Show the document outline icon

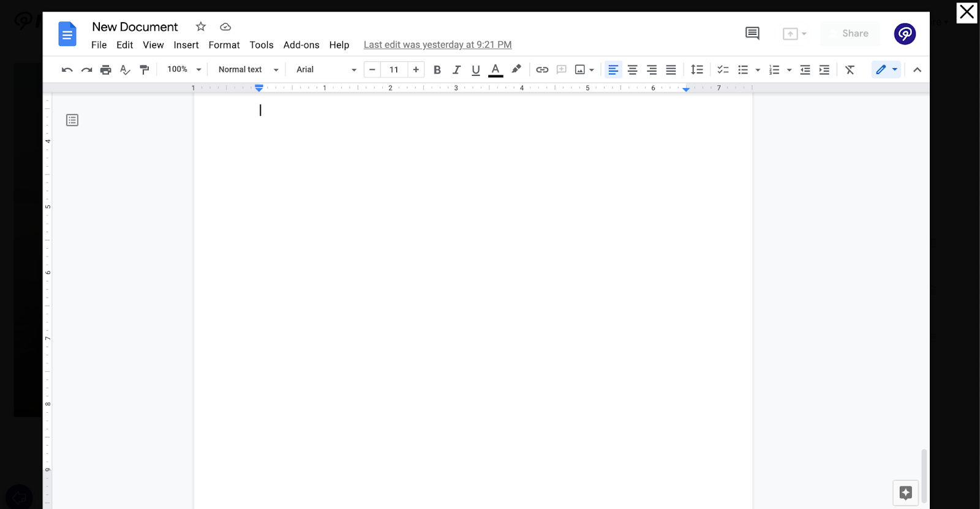pos(72,120)
